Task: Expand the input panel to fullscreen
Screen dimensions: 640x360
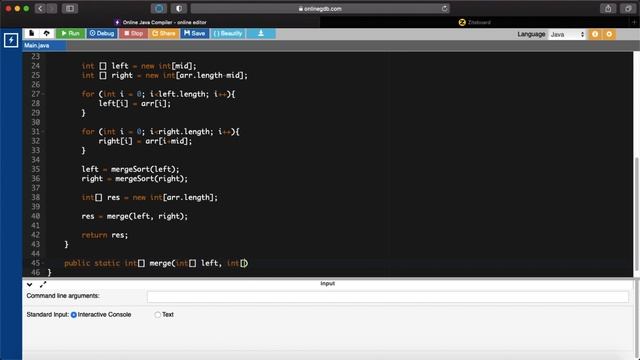Action: click(x=43, y=284)
